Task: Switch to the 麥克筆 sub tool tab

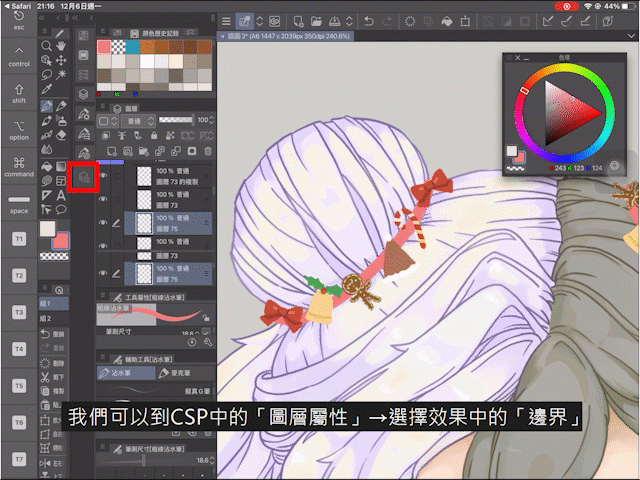Action: (180, 371)
